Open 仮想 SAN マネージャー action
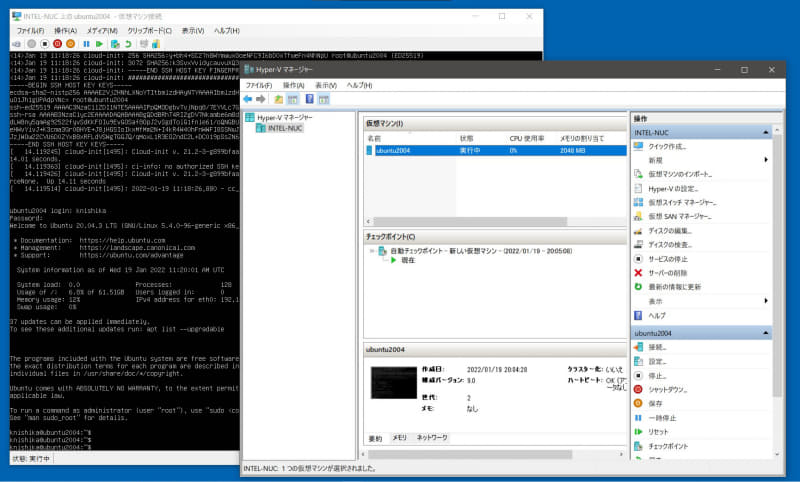This screenshot has height=482, width=800. point(680,217)
